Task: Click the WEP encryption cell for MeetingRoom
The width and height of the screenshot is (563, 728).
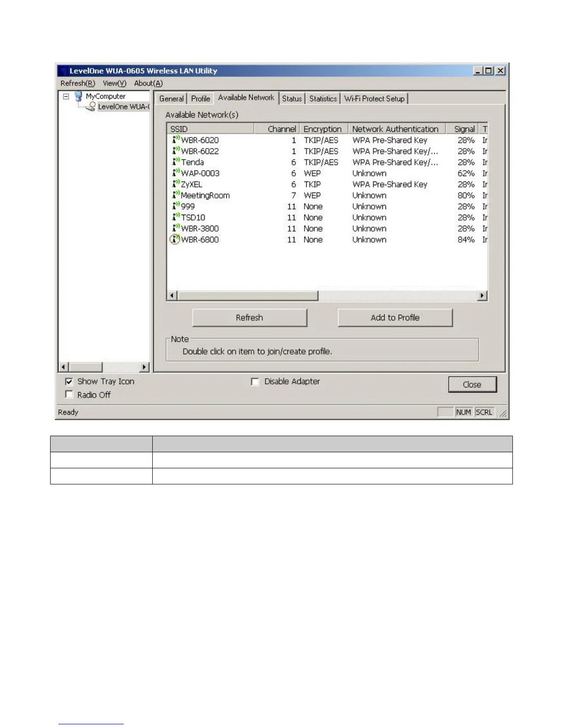Action: [312, 195]
